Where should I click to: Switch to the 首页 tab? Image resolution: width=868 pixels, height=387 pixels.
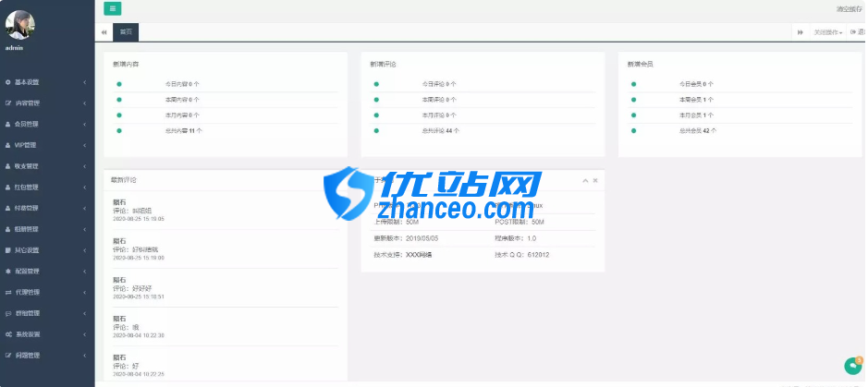pyautogui.click(x=126, y=32)
